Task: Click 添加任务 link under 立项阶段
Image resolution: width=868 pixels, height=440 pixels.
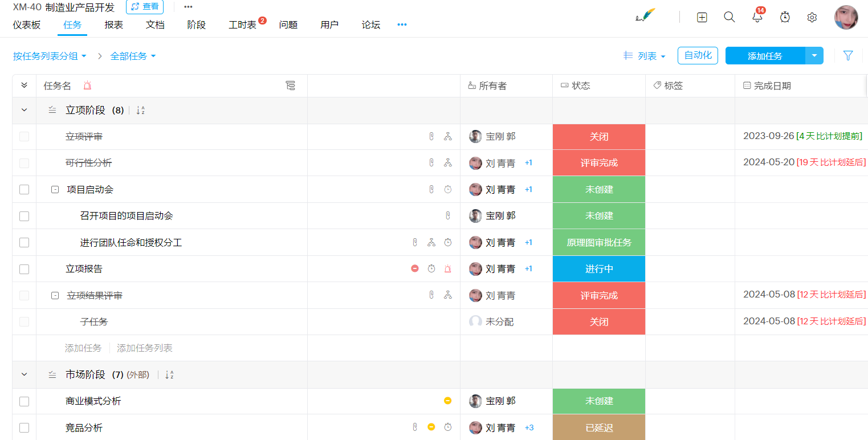Action: pos(83,348)
